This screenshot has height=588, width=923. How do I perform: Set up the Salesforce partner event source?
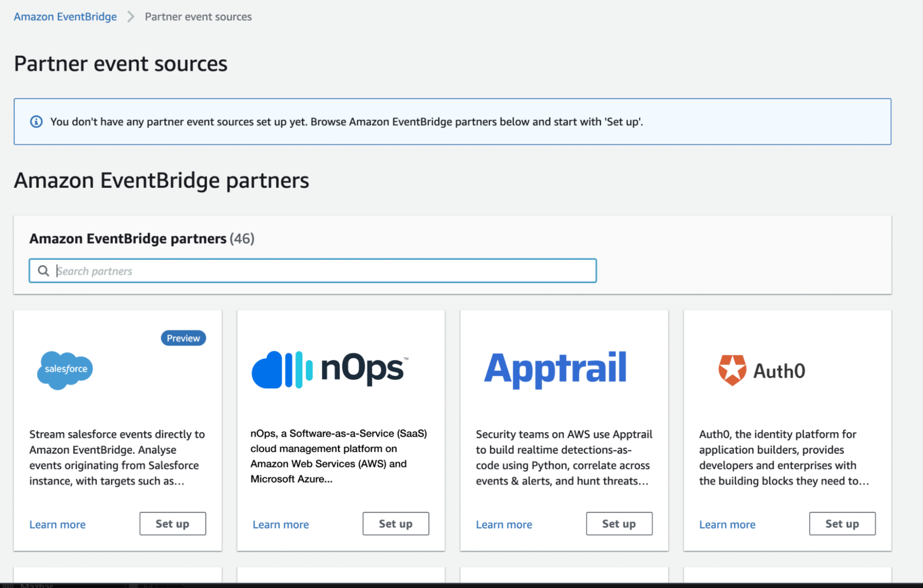click(172, 523)
